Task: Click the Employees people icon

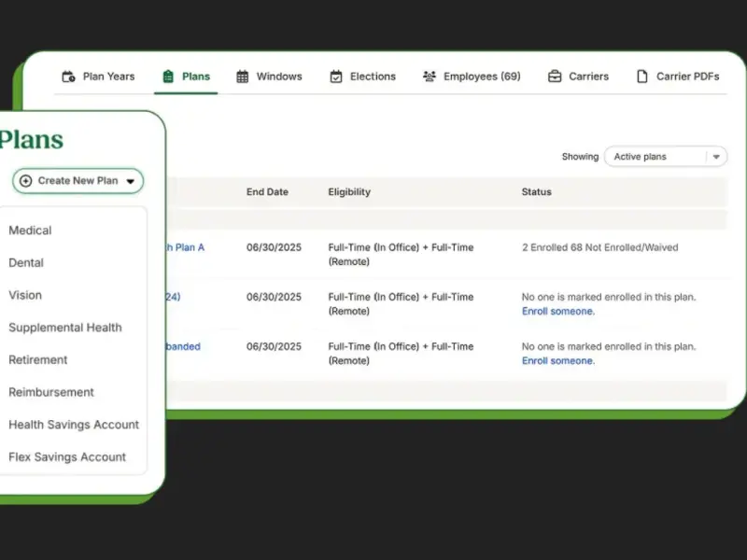Action: 430,77
